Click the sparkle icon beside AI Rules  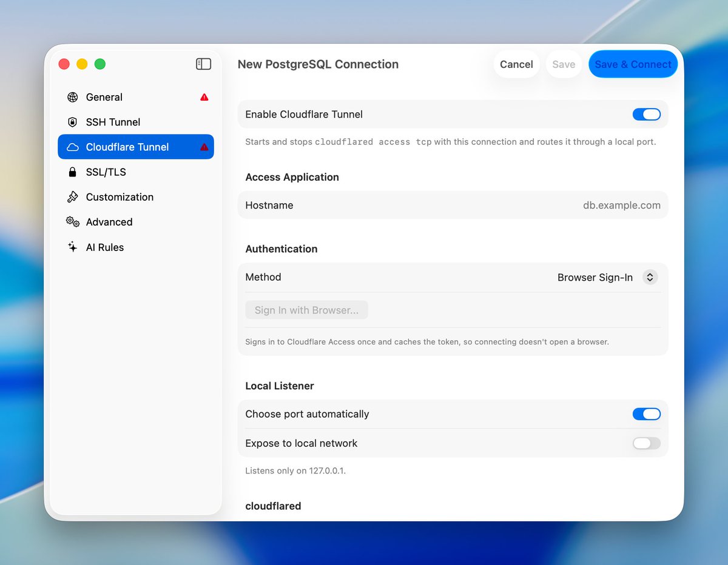coord(73,247)
